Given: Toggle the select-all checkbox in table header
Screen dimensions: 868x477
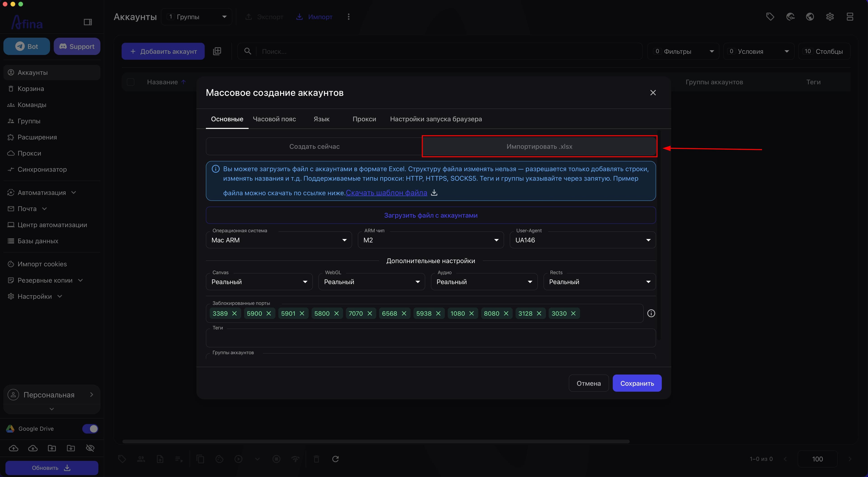Looking at the screenshot, I should pos(130,82).
